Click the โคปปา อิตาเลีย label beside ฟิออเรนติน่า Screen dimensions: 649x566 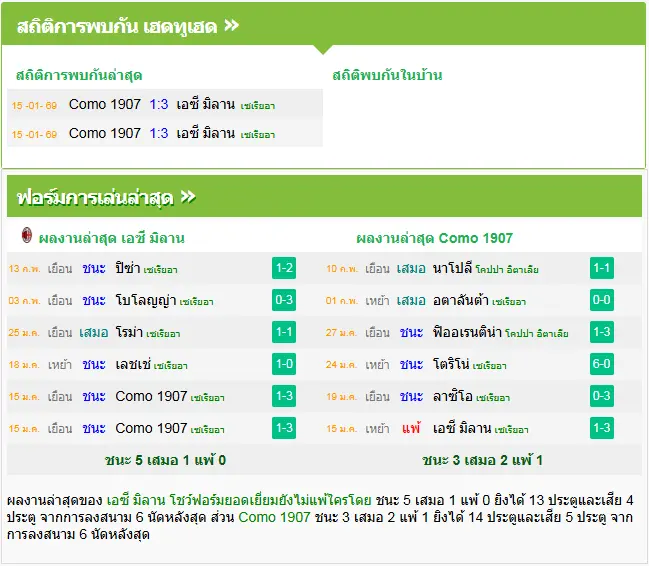click(x=536, y=334)
